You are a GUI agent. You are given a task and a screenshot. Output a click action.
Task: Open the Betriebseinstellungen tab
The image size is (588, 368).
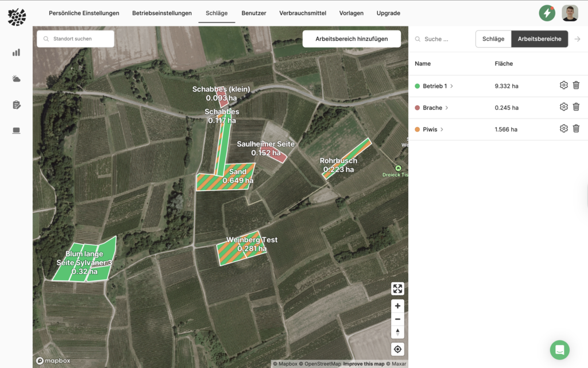point(162,13)
